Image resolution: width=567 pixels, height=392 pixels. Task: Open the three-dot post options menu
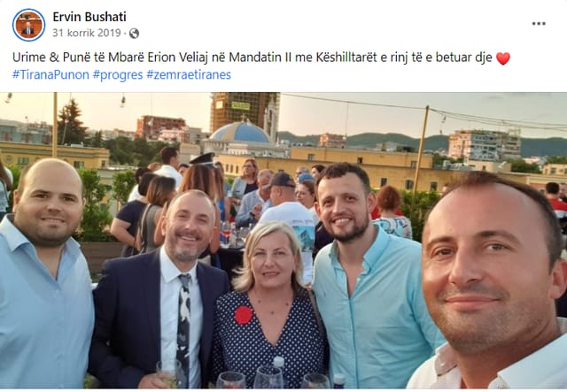click(539, 24)
